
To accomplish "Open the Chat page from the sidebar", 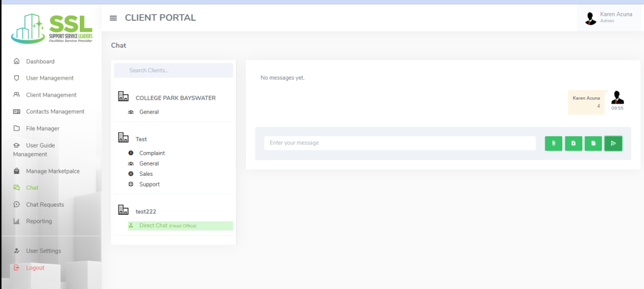I will click(x=32, y=188).
